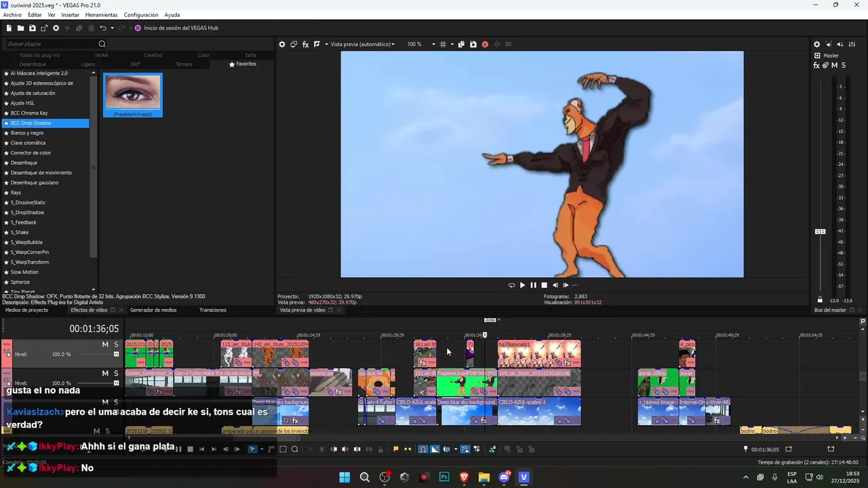The width and height of the screenshot is (868, 488).
Task: Create a new project with the New icon
Action: 9,28
